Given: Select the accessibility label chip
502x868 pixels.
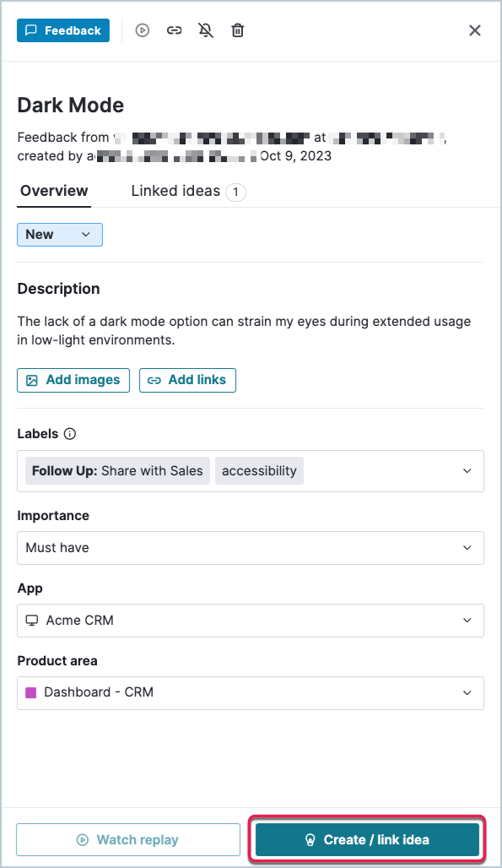Looking at the screenshot, I should point(259,471).
